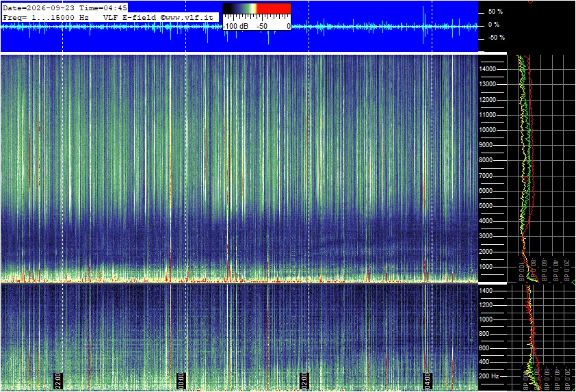Click the dB color scale gradient bar
Screen dimensions: 576x392
(257, 8)
